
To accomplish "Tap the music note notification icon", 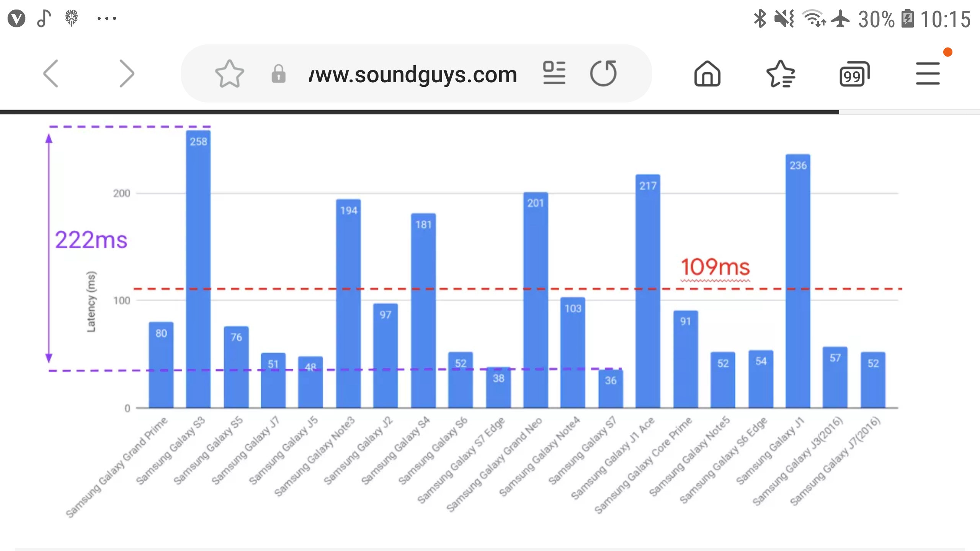I will pos(44,18).
